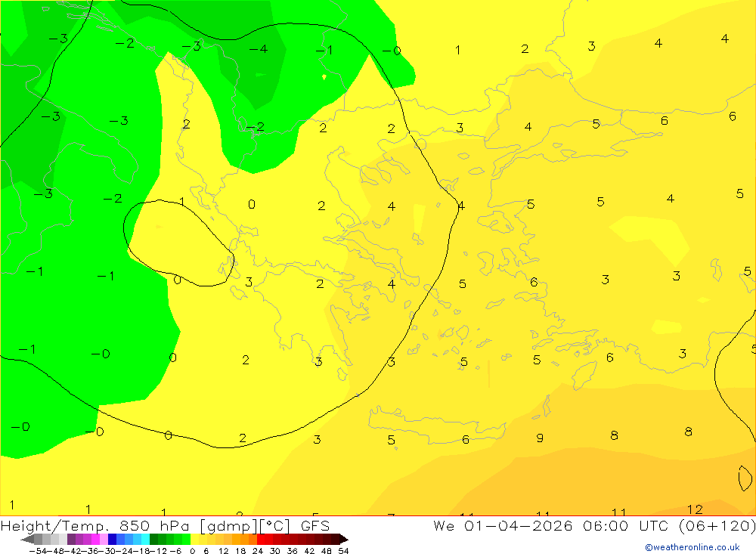Click the '48' legend scale label
The image size is (756, 554).
[327, 551]
